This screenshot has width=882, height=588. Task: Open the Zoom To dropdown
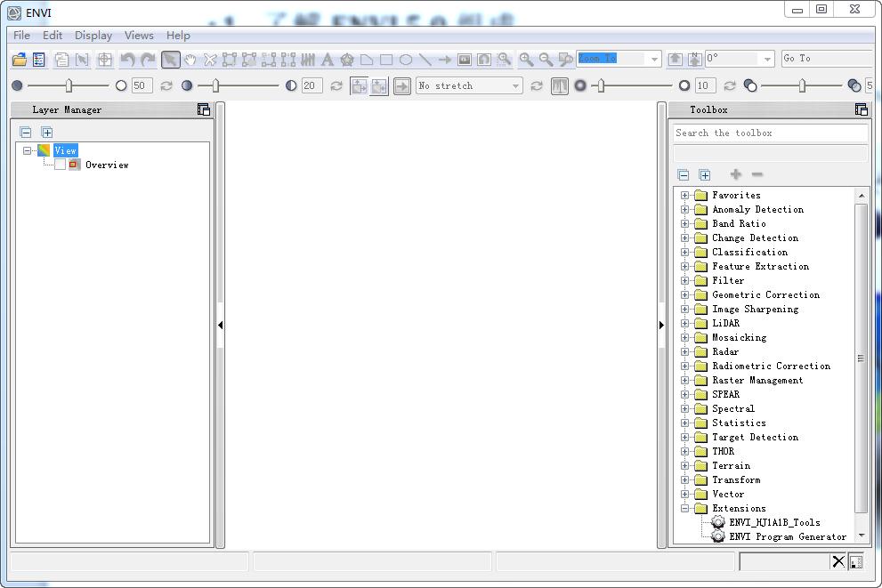point(654,59)
